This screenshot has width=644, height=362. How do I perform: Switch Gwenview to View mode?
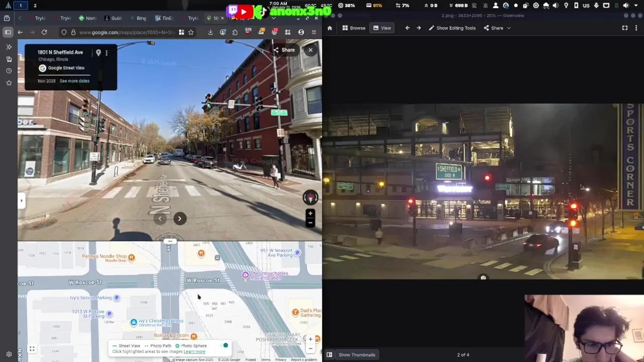click(x=382, y=28)
